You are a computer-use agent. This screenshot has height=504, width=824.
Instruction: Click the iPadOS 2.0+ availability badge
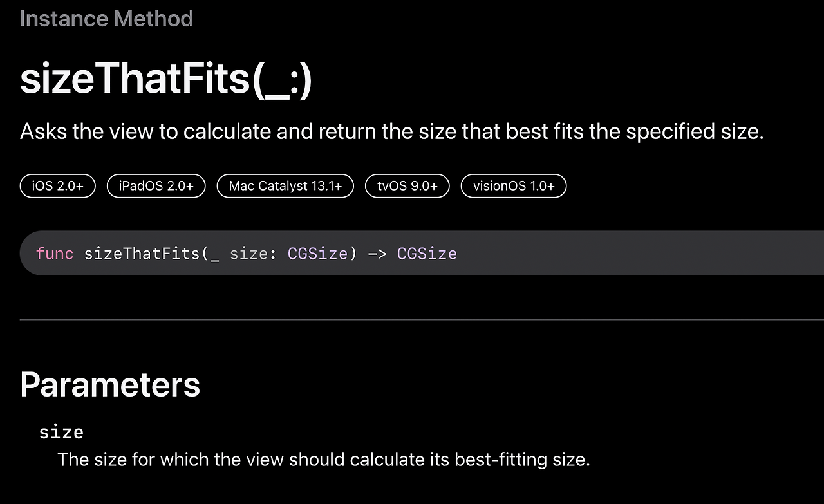(x=156, y=186)
